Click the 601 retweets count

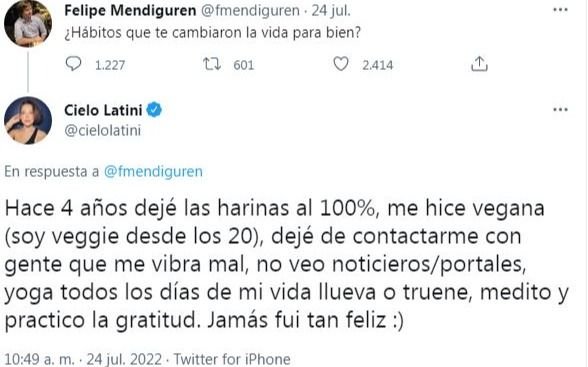click(x=244, y=65)
